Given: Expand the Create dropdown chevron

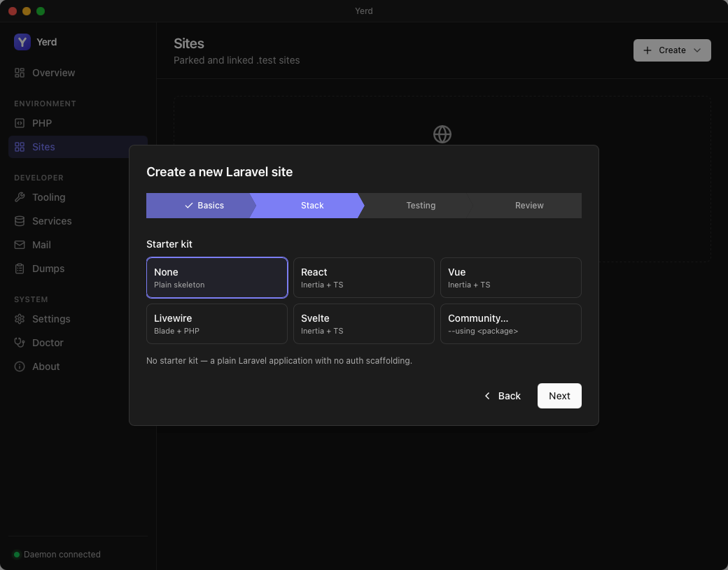Looking at the screenshot, I should point(697,50).
